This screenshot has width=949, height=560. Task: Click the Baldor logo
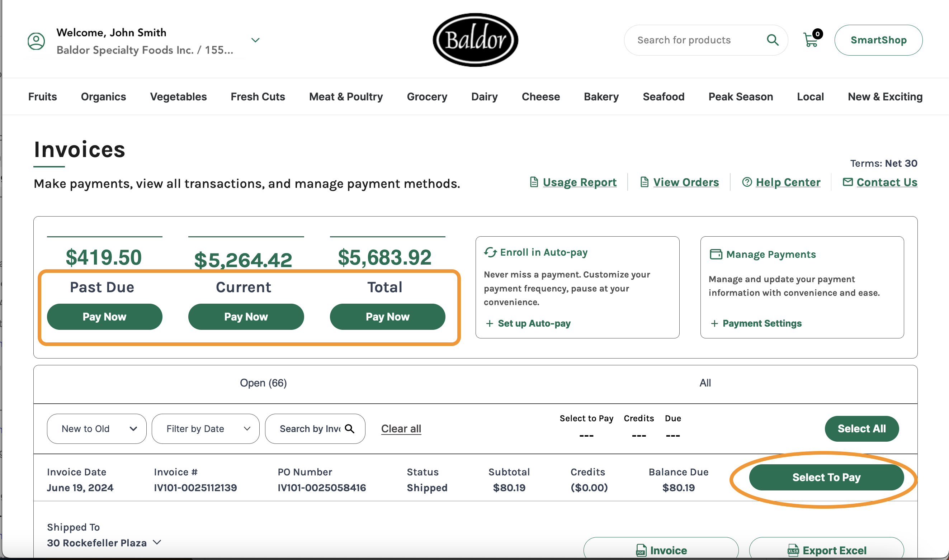tap(475, 40)
